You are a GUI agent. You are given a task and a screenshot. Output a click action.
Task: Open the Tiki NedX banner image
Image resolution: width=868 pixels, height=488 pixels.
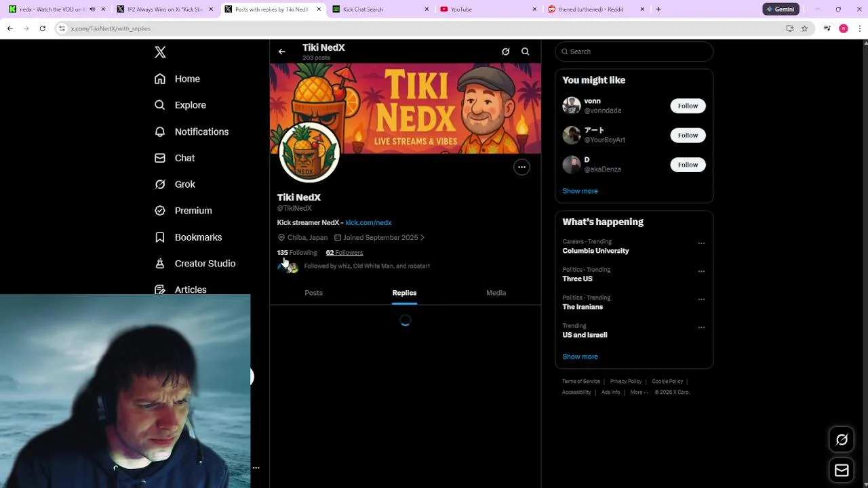click(x=406, y=108)
